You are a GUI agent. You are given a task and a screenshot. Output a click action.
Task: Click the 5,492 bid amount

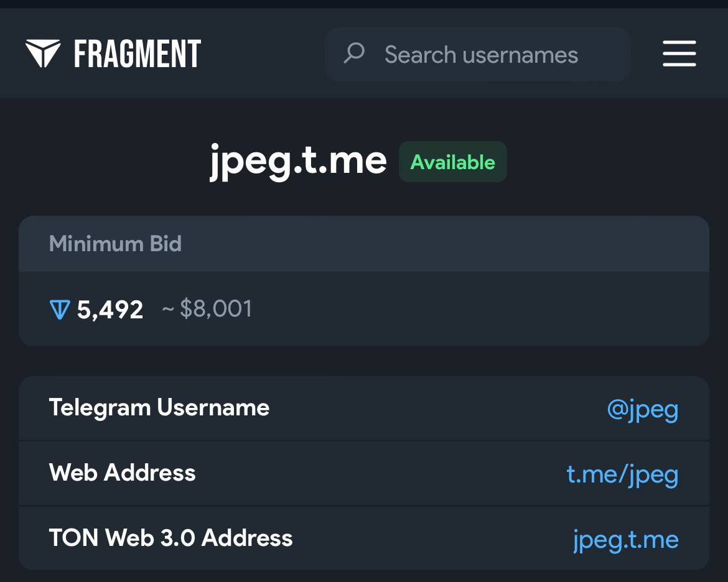tap(110, 310)
